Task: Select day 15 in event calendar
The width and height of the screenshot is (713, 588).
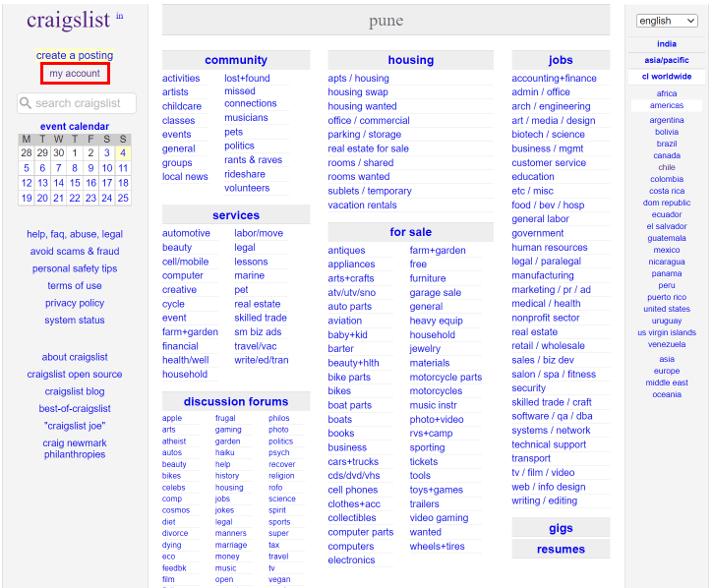Action: click(x=75, y=183)
